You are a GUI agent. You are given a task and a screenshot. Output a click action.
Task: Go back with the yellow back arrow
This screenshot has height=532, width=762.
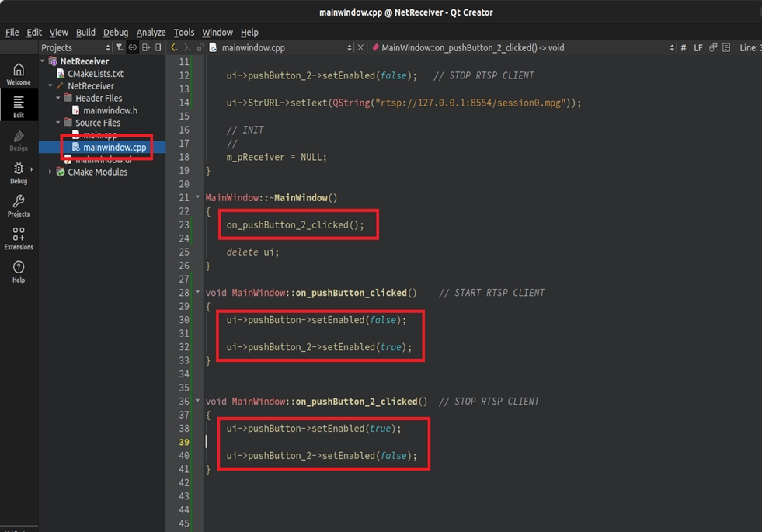[x=174, y=47]
